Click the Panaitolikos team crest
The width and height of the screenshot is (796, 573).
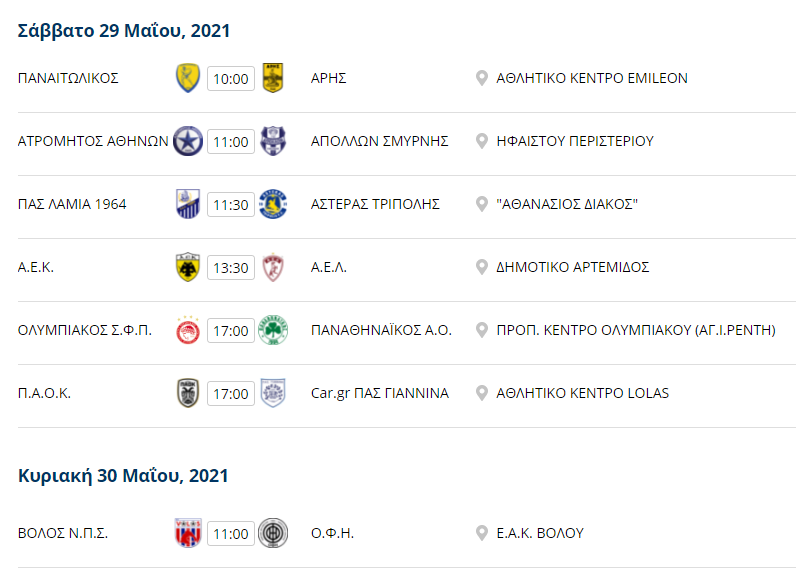point(188,78)
